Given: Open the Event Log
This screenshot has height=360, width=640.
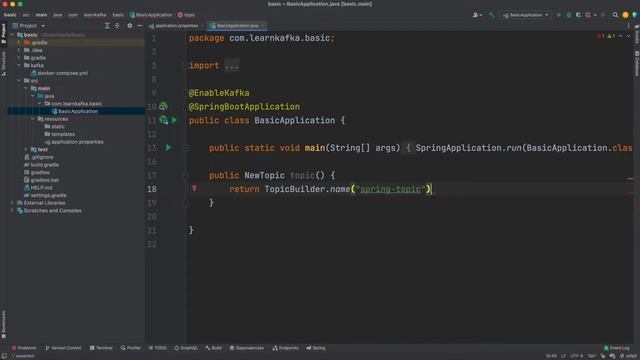Looking at the screenshot, I should 616,348.
